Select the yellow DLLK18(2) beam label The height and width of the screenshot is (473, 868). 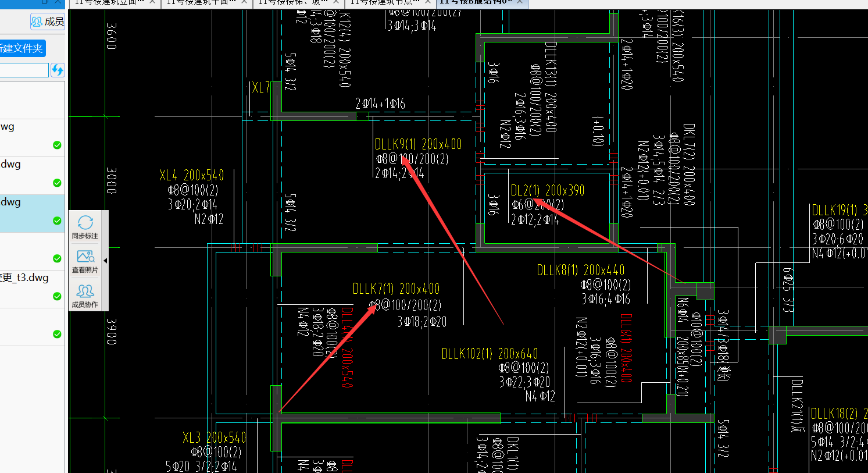tap(838, 414)
